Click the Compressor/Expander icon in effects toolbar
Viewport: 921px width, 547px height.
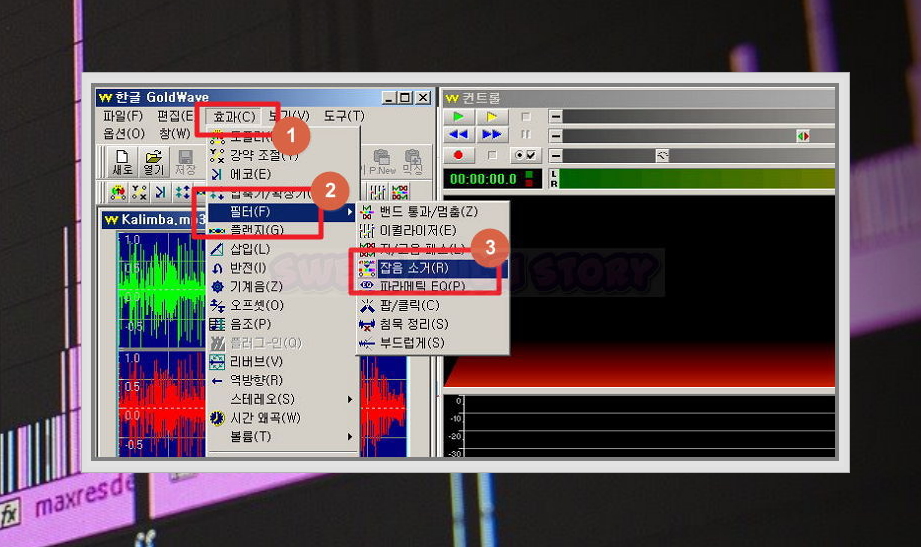coord(182,192)
